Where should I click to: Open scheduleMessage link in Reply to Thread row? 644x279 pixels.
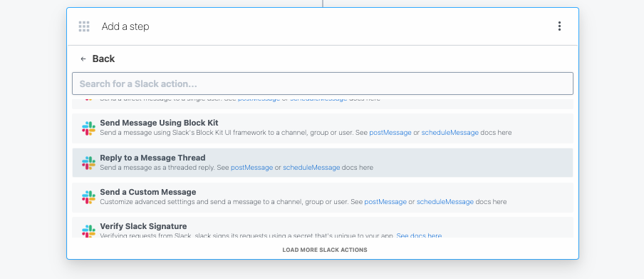tap(311, 168)
